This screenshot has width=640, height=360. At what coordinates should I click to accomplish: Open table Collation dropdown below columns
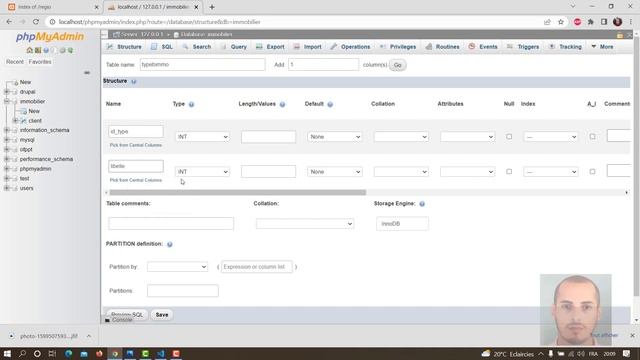pos(304,224)
